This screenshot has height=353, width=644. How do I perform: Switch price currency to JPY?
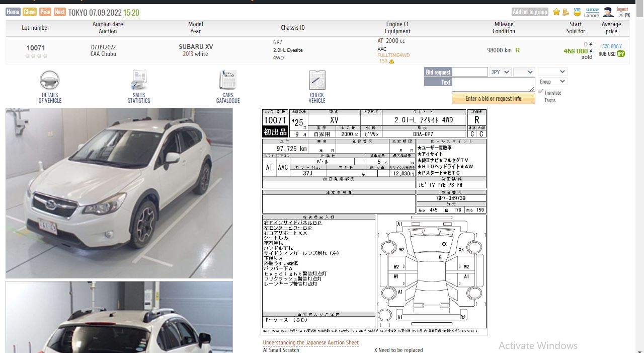pos(621,54)
